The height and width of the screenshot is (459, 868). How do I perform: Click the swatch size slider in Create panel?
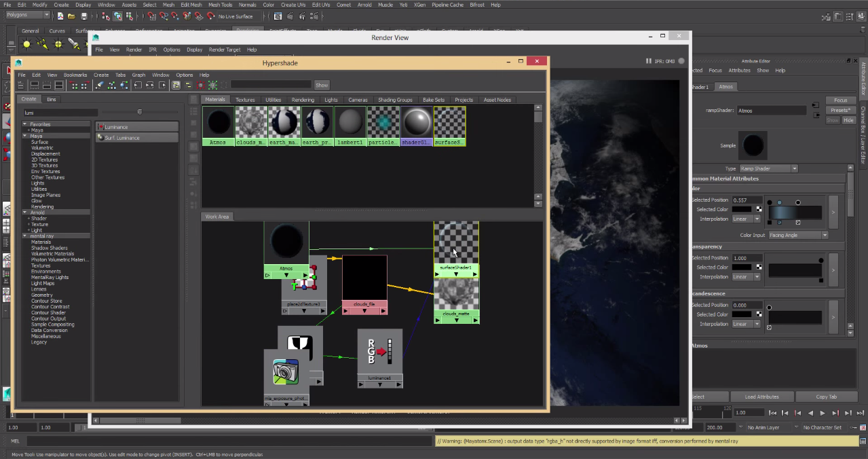click(140, 112)
